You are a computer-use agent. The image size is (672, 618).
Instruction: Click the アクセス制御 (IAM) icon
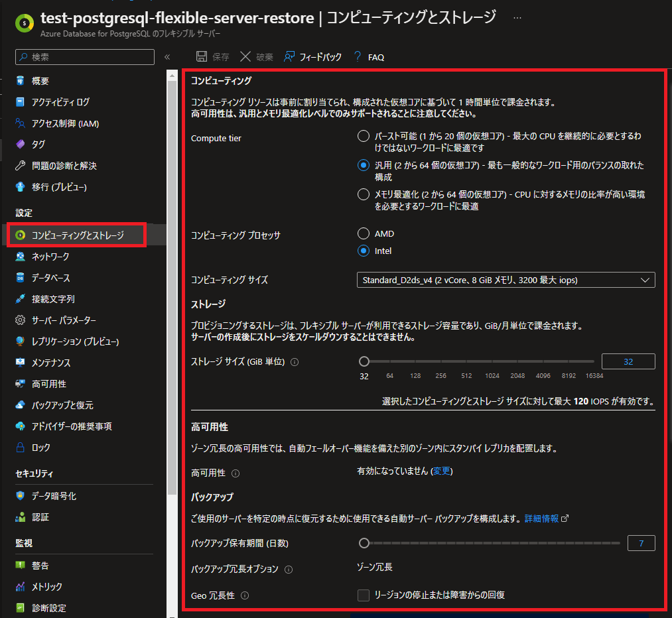20,123
